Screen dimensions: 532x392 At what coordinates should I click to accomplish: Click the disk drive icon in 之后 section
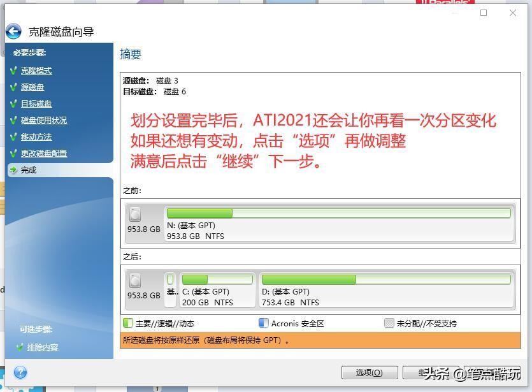click(x=136, y=280)
